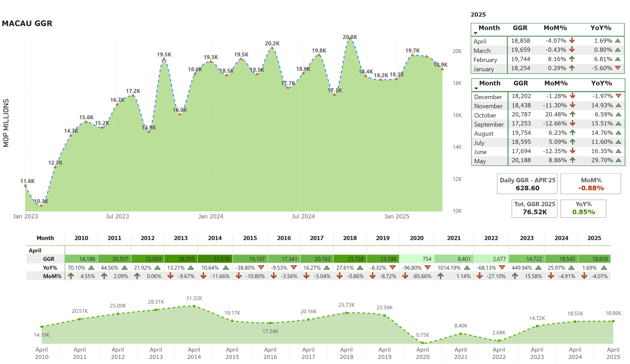Click the MoM% -0.88% card
This screenshot has width=630, height=364.
pyautogui.click(x=591, y=184)
